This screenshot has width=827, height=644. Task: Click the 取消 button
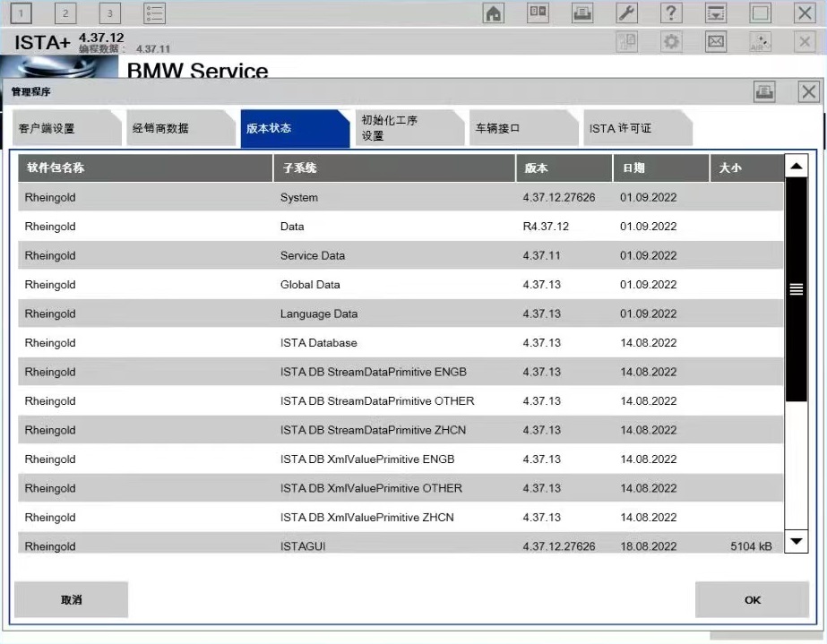[x=71, y=600]
